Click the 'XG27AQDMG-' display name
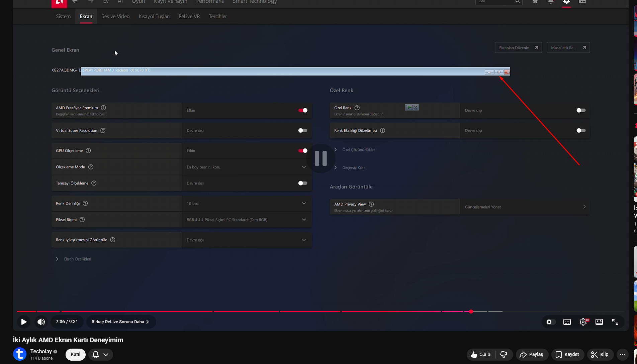Screen dimensions: 637x364 click(x=65, y=70)
